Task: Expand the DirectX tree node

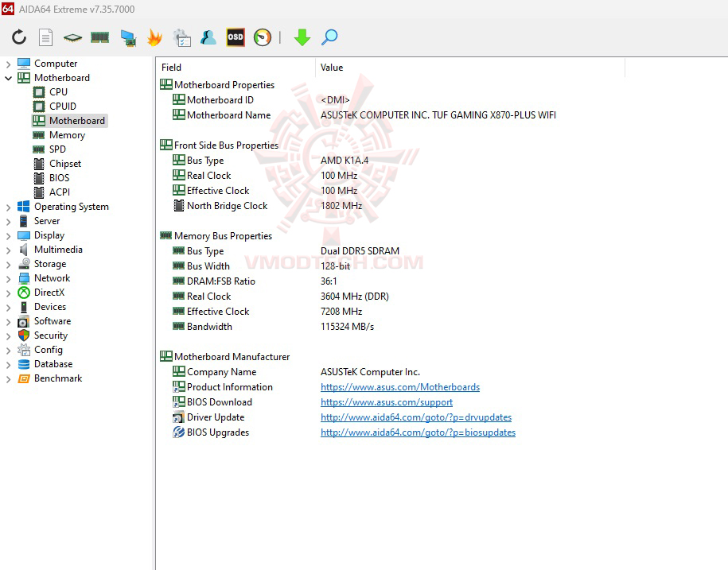Action: coord(8,293)
